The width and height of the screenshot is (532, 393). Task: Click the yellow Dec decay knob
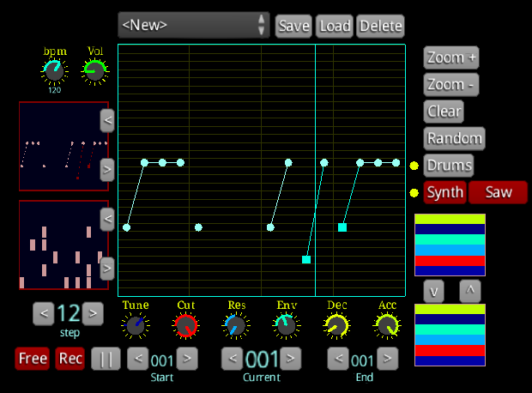(337, 325)
